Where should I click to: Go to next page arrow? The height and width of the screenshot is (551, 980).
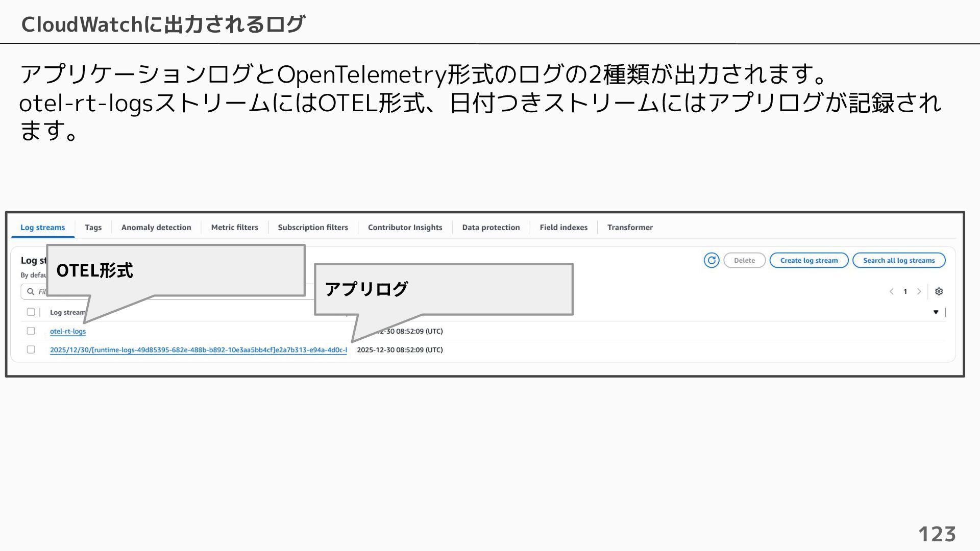click(x=919, y=291)
